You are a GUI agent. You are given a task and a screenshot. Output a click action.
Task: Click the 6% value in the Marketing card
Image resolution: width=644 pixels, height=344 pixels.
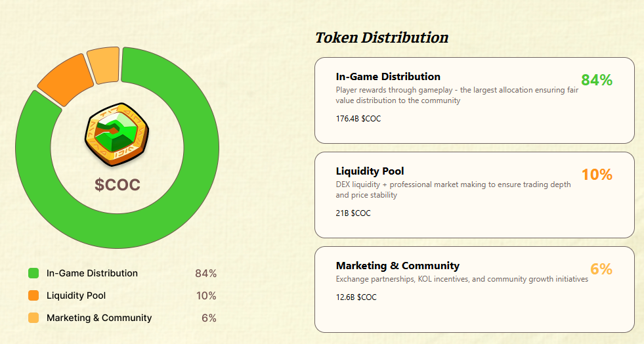(x=601, y=269)
